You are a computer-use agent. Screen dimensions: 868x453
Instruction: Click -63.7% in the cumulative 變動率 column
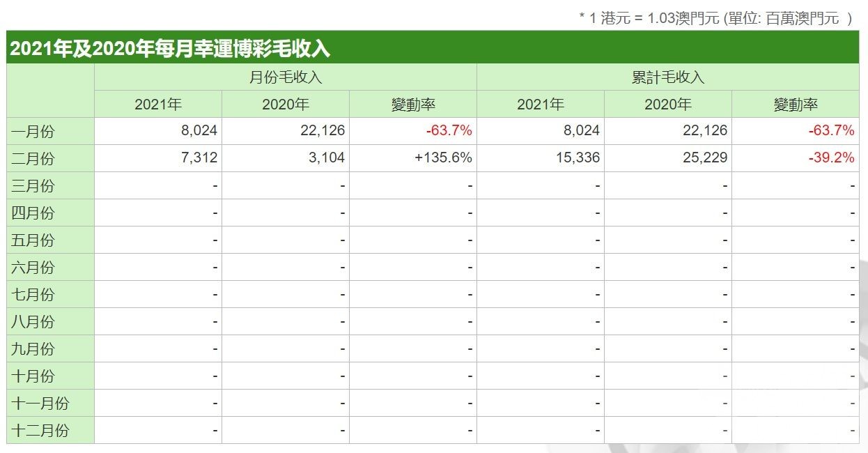pos(831,131)
